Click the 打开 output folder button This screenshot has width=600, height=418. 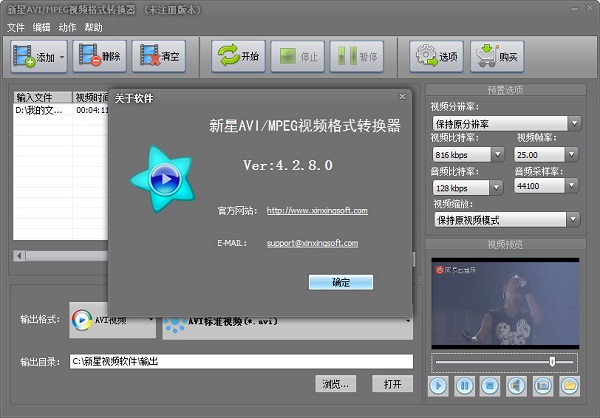pyautogui.click(x=393, y=384)
